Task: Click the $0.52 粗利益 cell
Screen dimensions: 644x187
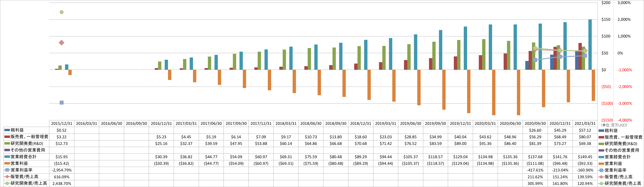Action: (x=62, y=130)
